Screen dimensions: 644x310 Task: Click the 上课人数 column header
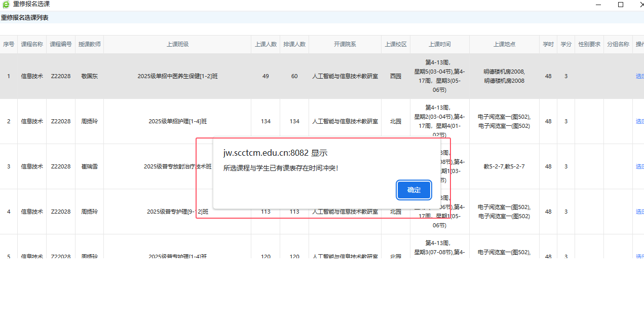pos(266,44)
